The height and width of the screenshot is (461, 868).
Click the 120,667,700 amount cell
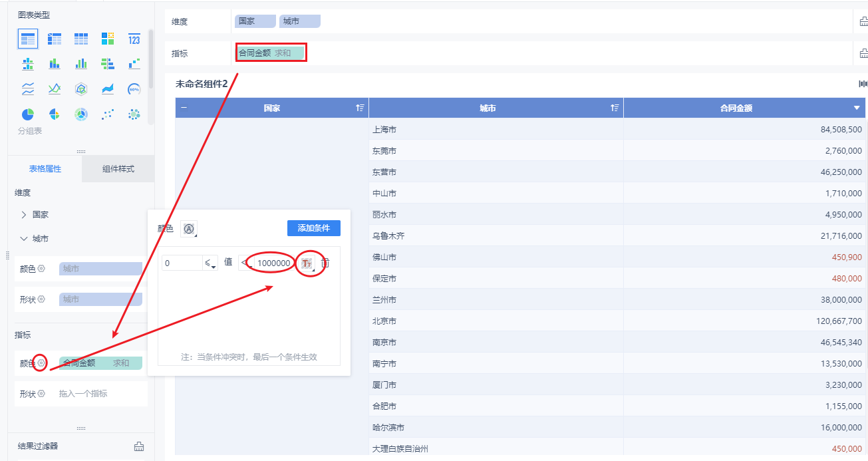[745, 321]
